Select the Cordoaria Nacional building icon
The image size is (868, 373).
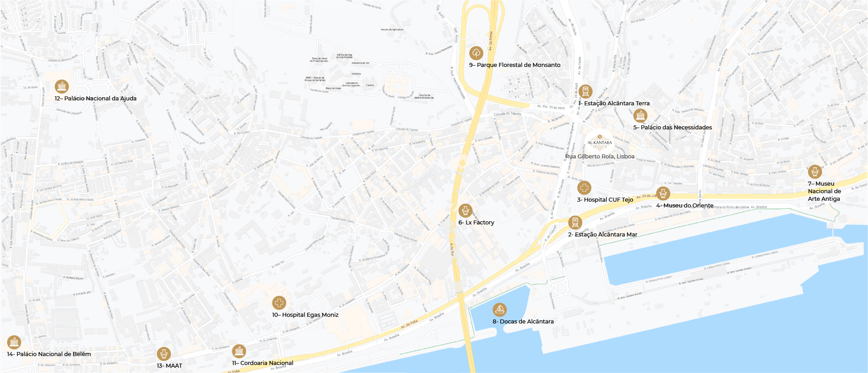coord(239,351)
